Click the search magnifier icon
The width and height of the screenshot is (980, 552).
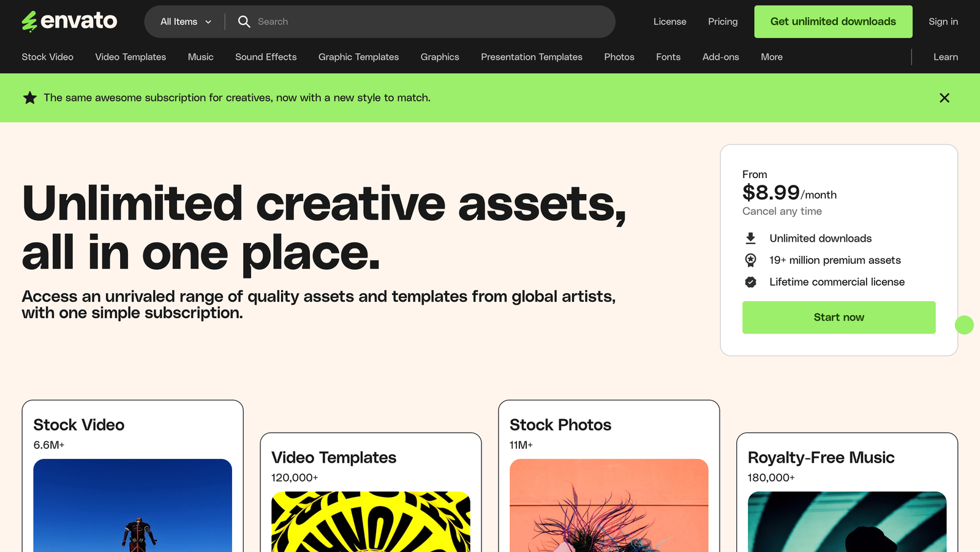[x=244, y=21]
